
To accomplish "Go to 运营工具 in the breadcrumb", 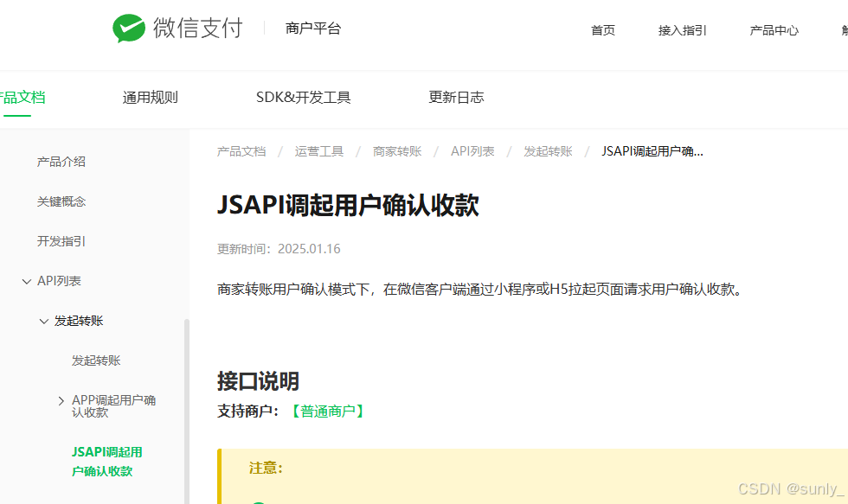I will click(x=319, y=151).
